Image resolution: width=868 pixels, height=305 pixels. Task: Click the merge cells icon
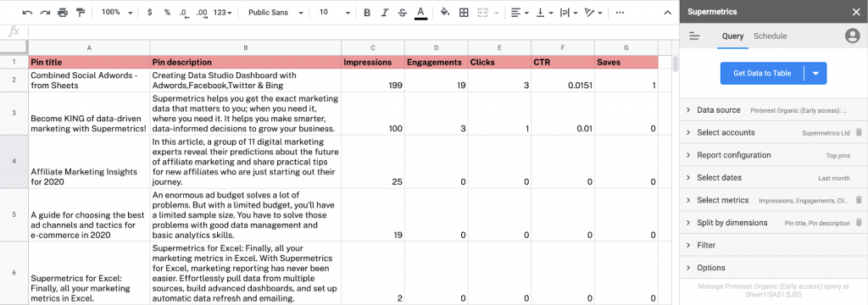(x=482, y=12)
